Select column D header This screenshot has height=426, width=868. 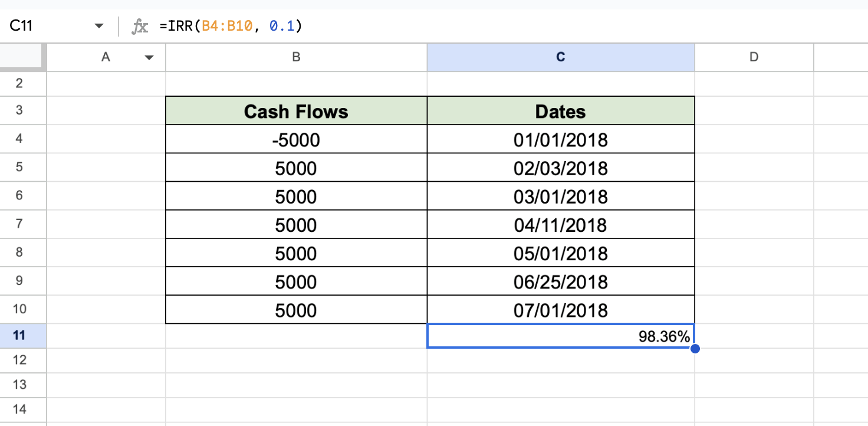754,57
